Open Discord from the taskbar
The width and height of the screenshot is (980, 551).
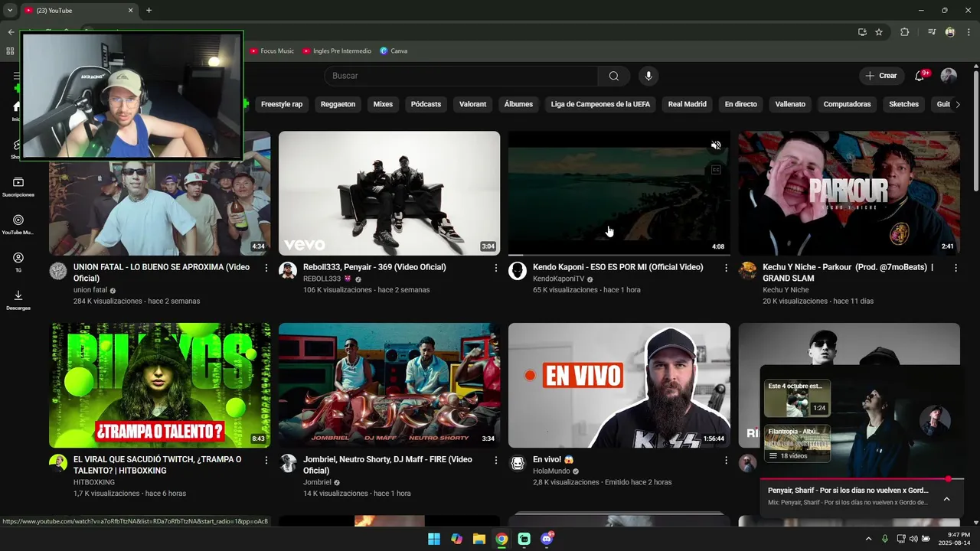(x=547, y=539)
